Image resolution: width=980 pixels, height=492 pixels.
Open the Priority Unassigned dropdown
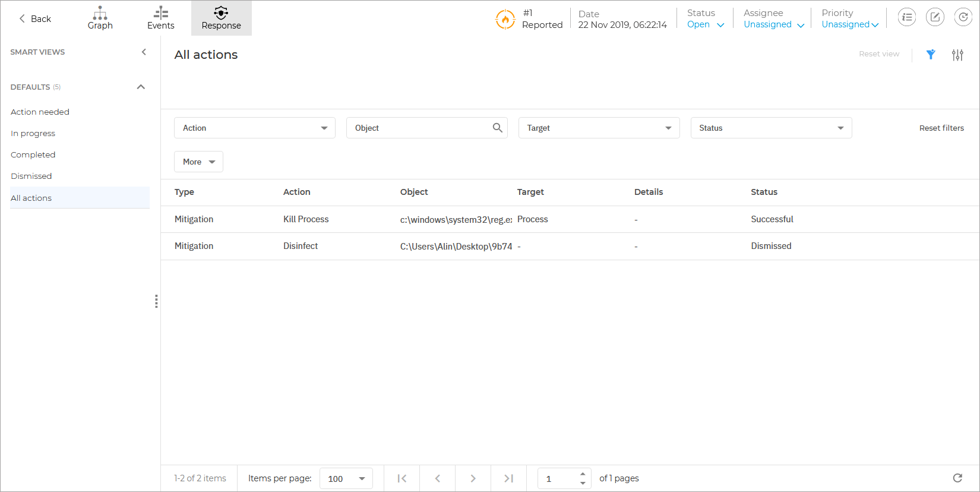pos(850,24)
